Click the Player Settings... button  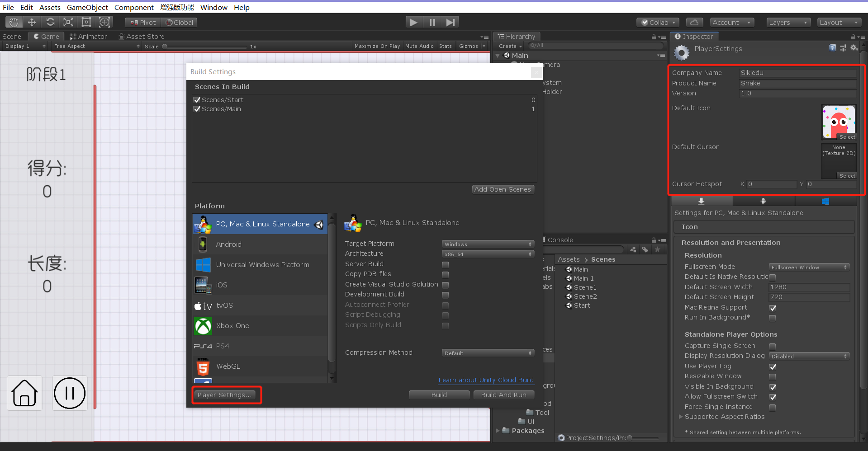pos(224,395)
